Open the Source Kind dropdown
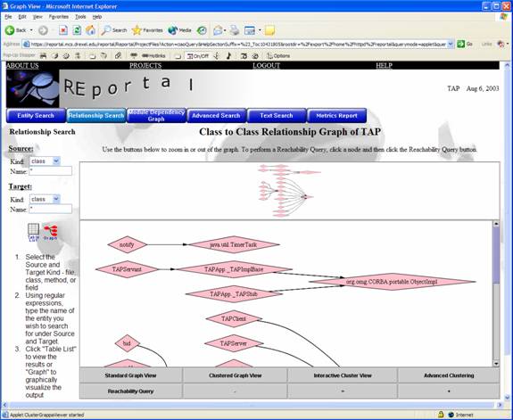Viewport: 513px width, 420px height. [x=45, y=161]
